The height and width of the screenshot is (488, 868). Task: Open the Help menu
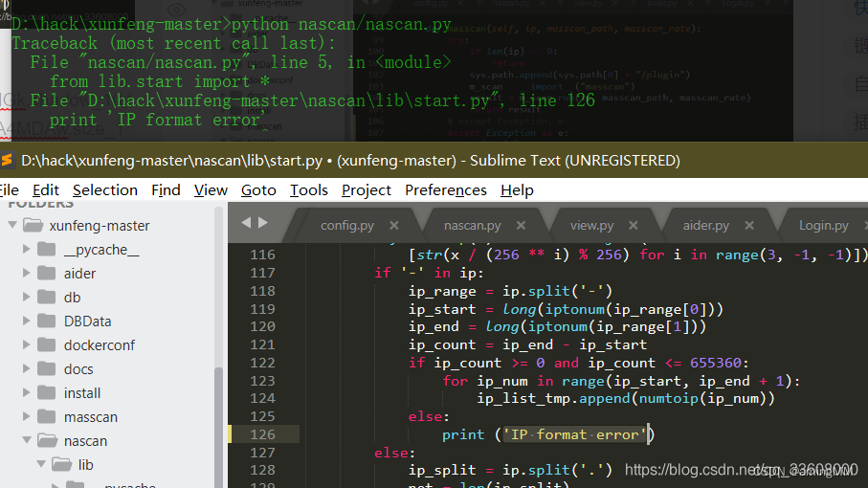coord(517,189)
